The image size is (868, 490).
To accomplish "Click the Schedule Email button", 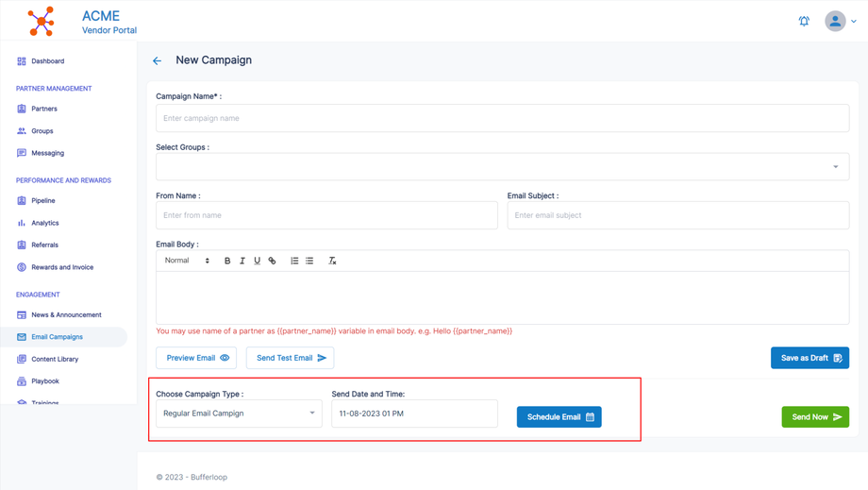I will (559, 417).
